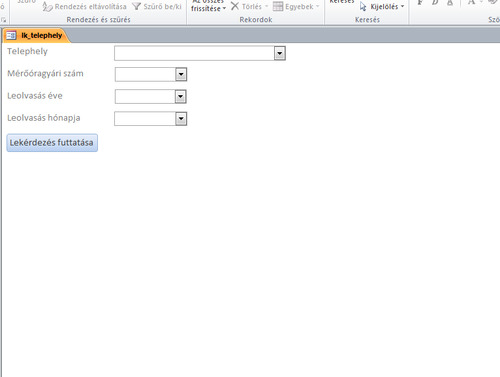Click the Telephely field label
500x377 pixels.
27,51
